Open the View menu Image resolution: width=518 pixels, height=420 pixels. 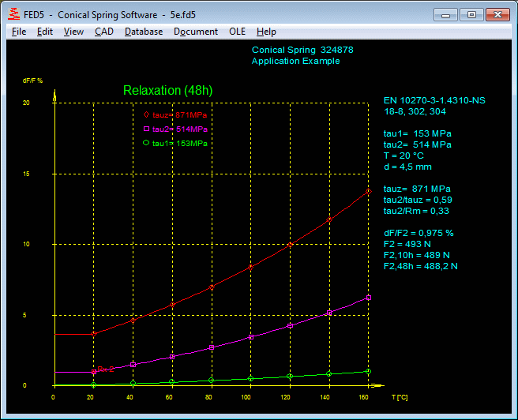73,32
